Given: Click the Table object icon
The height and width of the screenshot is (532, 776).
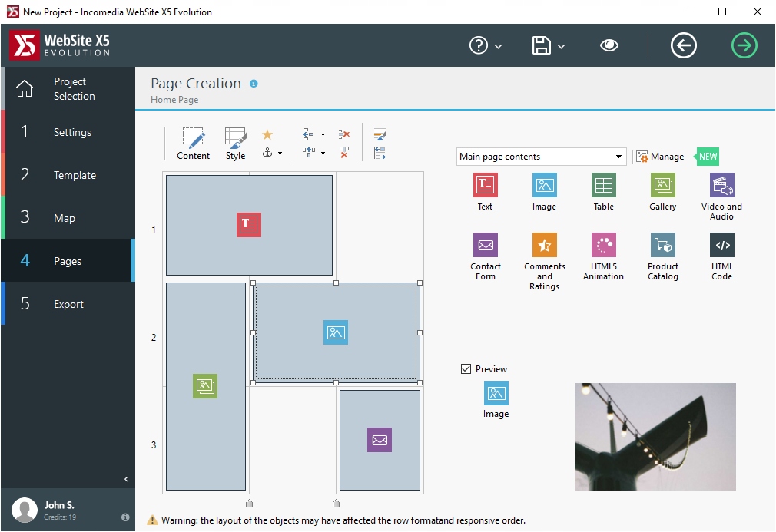Looking at the screenshot, I should pos(603,185).
